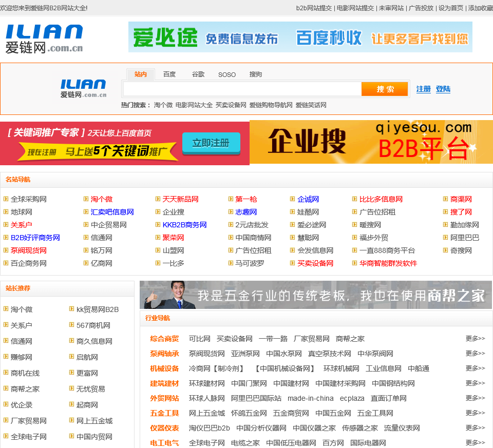Open the 买卖设备网 link in 名站导航
The width and height of the screenshot is (493, 448).
(315, 264)
